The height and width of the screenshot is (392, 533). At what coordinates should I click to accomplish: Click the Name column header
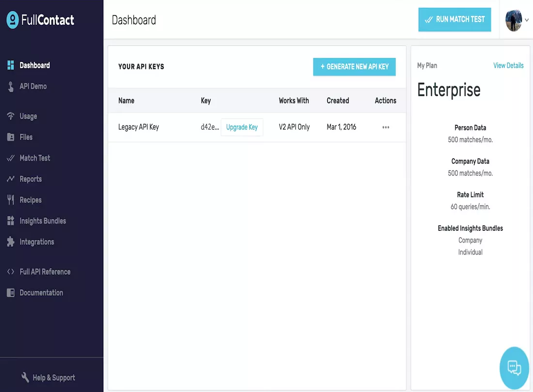pos(126,101)
